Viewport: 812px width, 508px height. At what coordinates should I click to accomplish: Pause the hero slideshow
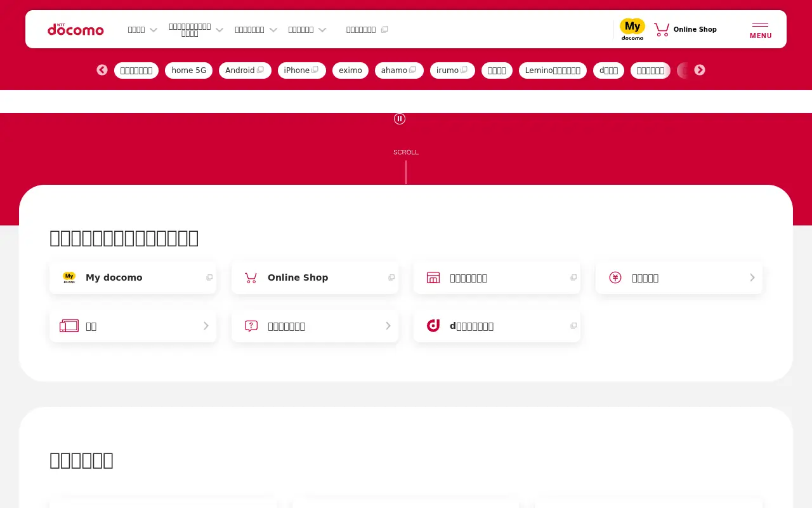point(400,119)
